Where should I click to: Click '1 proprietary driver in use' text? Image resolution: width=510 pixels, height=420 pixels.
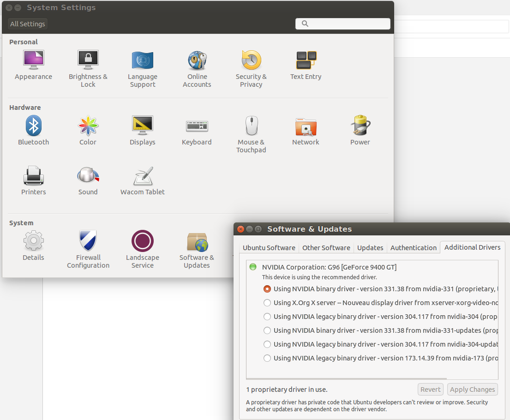click(x=287, y=390)
